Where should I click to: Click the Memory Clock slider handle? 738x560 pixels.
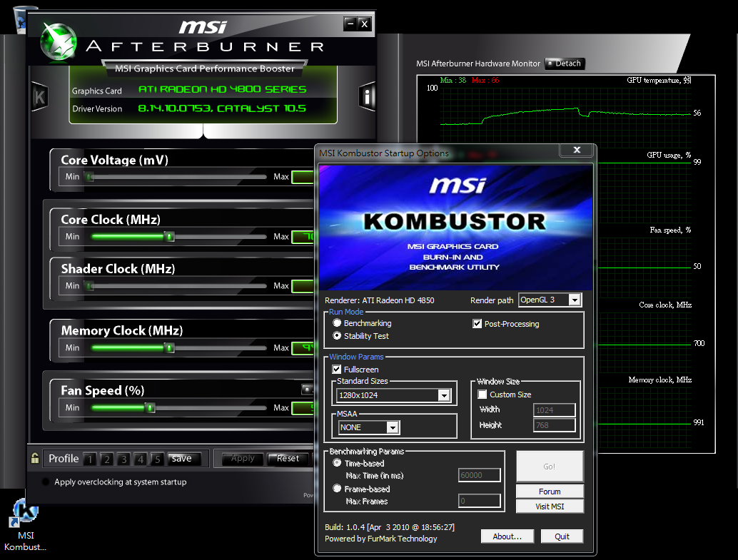coord(170,347)
